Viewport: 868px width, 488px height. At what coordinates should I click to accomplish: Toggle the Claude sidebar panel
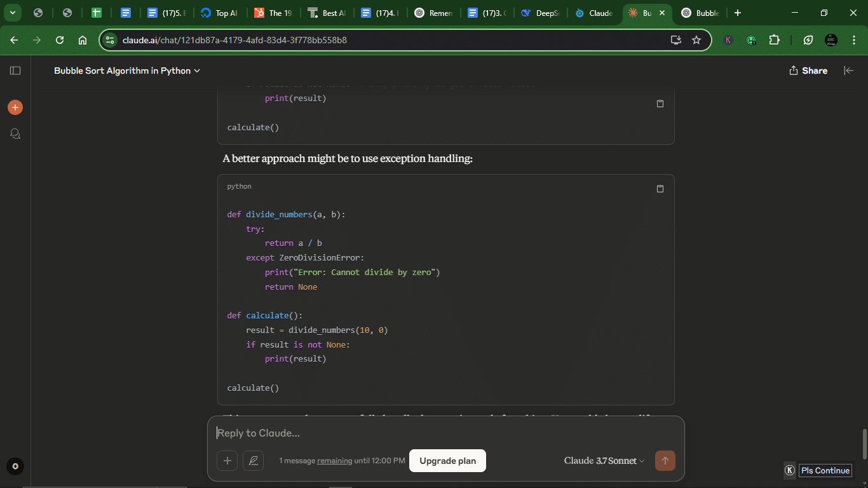pyautogui.click(x=15, y=71)
